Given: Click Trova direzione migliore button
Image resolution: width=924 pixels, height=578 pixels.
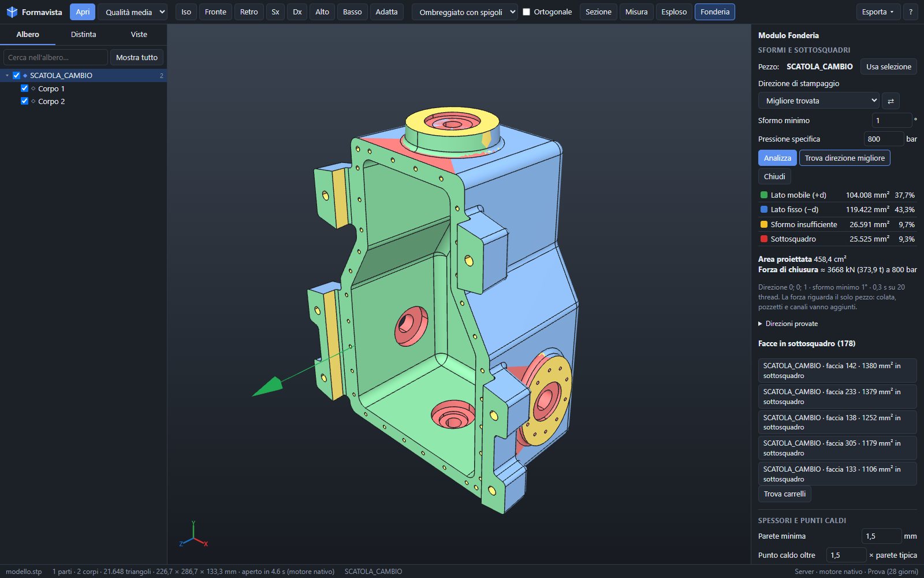Looking at the screenshot, I should click(x=844, y=158).
